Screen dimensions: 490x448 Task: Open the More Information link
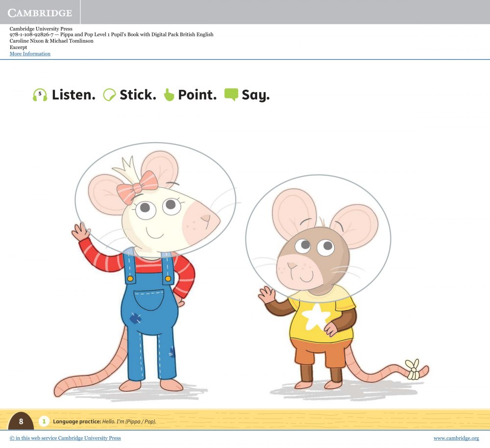point(30,54)
